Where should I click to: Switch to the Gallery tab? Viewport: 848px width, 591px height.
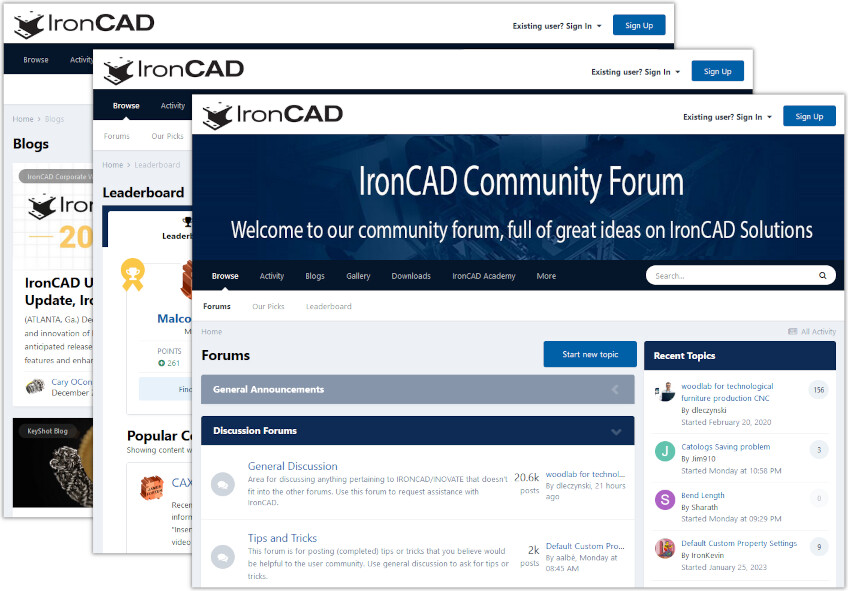pyautogui.click(x=358, y=276)
